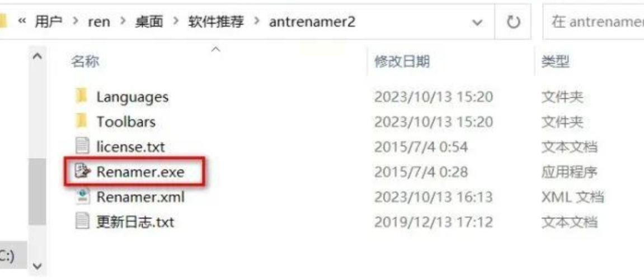
Task: Click the license.txt document icon
Action: (x=82, y=147)
